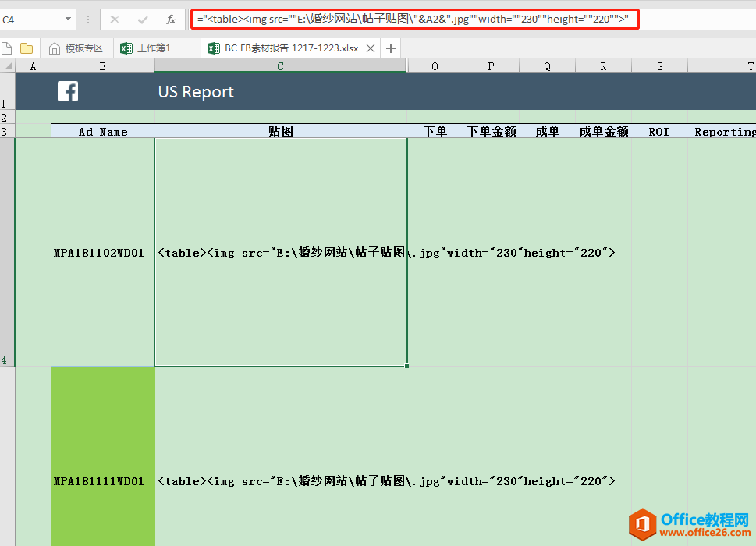Select column P header
756x546 pixels.
(x=491, y=66)
